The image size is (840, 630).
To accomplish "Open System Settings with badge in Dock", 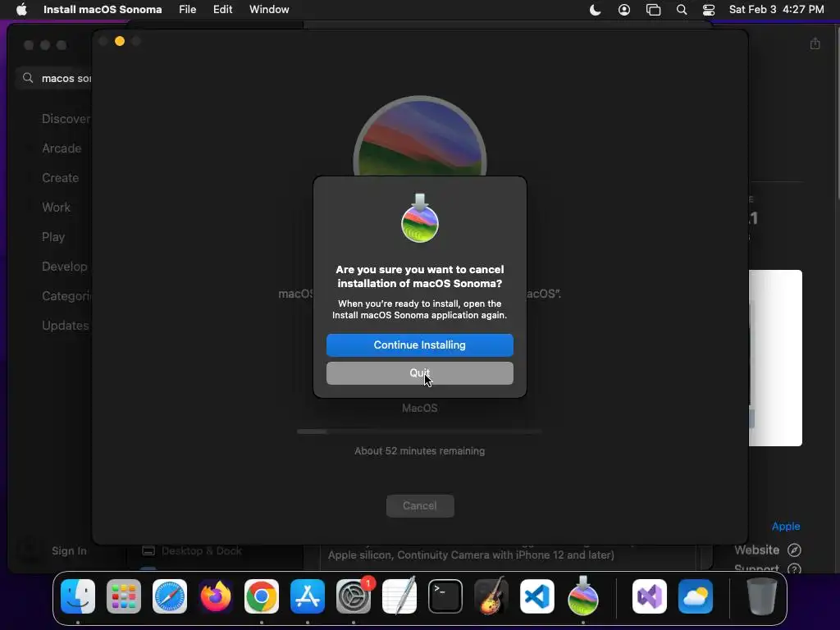I will 354,596.
